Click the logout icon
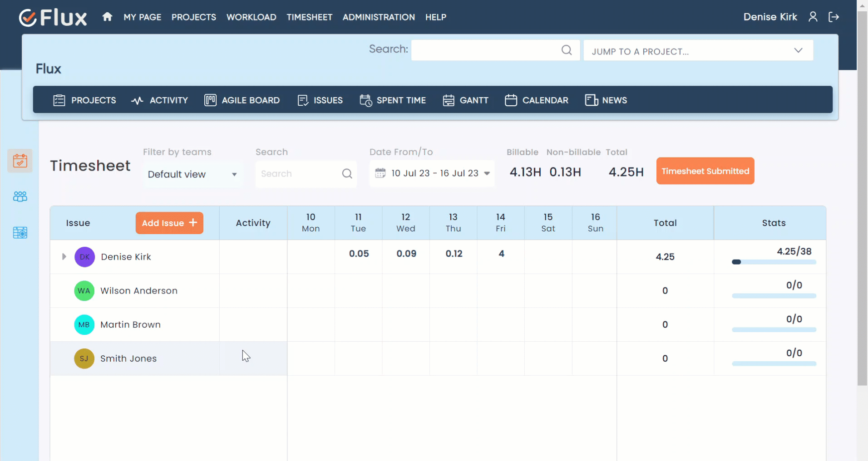 (x=833, y=17)
